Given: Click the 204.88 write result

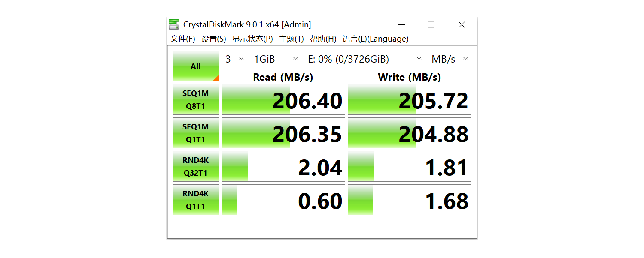Looking at the screenshot, I should [x=410, y=133].
